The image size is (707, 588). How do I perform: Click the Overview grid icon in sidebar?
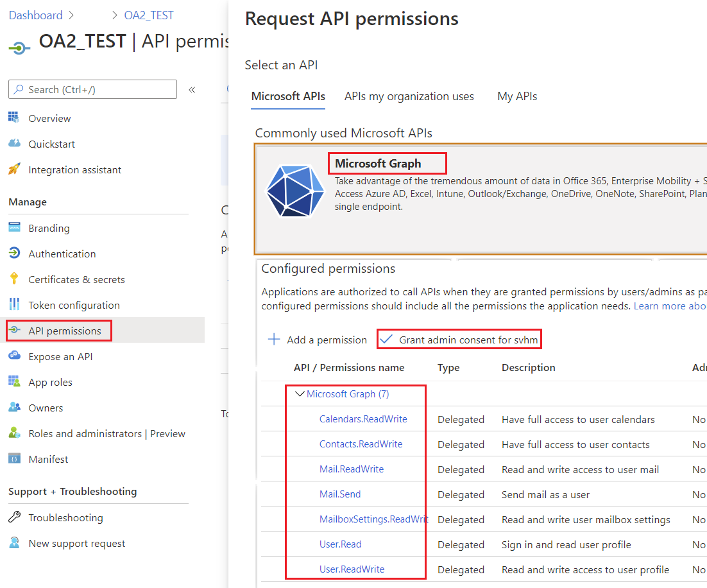point(14,117)
